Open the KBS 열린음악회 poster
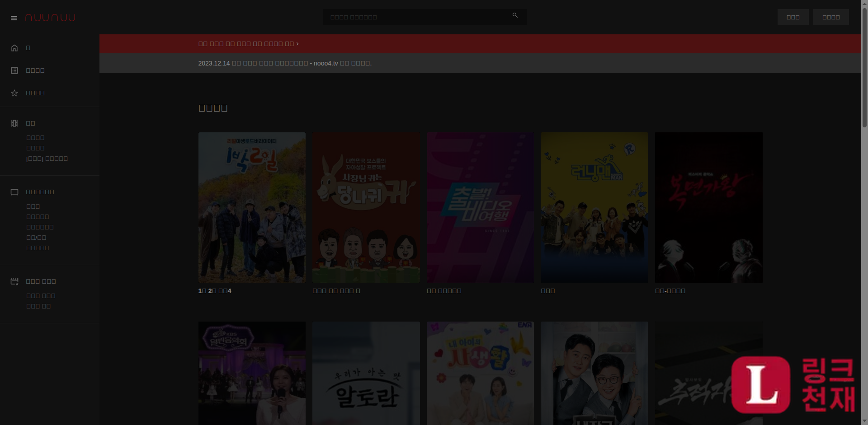 point(252,373)
